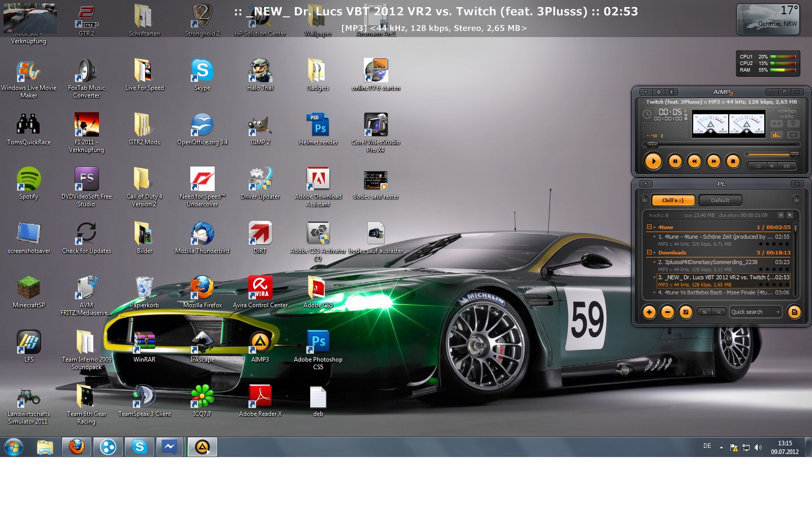This screenshot has height=520, width=812.
Task: Toggle A-B repeat in AIMP
Action: [x=776, y=123]
